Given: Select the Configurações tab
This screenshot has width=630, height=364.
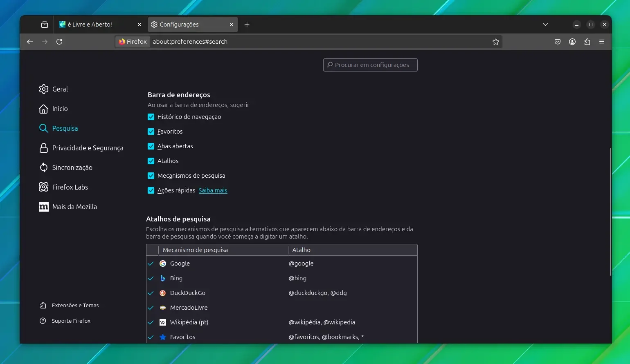Looking at the screenshot, I should (x=192, y=25).
